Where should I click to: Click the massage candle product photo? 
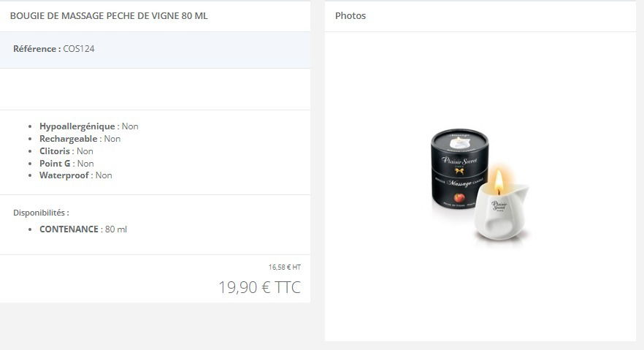pos(480,187)
